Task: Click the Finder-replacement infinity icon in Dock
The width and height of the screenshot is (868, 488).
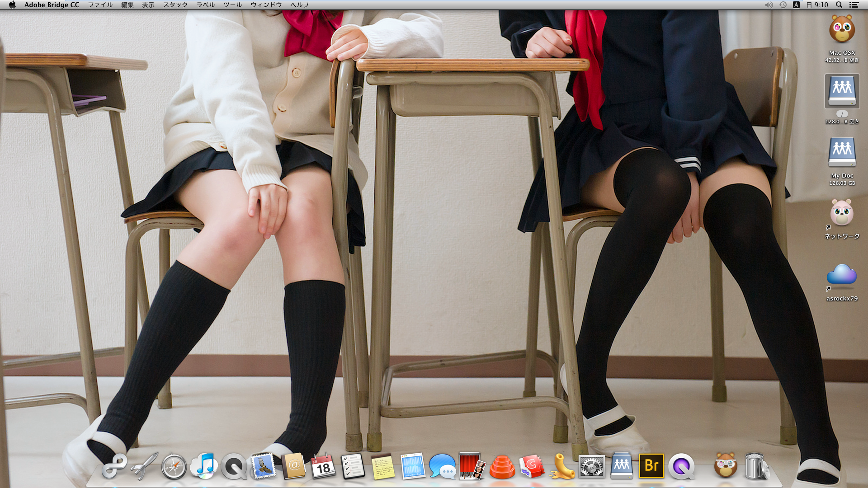Action: coord(114,466)
